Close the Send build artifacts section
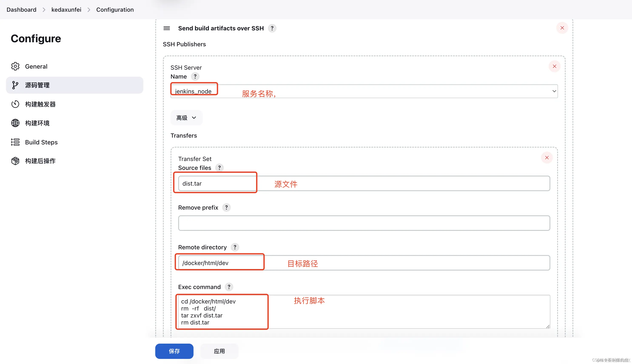632x364 pixels. pos(562,28)
